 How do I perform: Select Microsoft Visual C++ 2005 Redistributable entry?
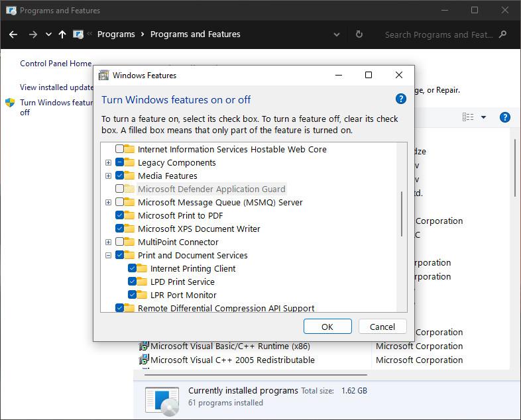(232, 360)
